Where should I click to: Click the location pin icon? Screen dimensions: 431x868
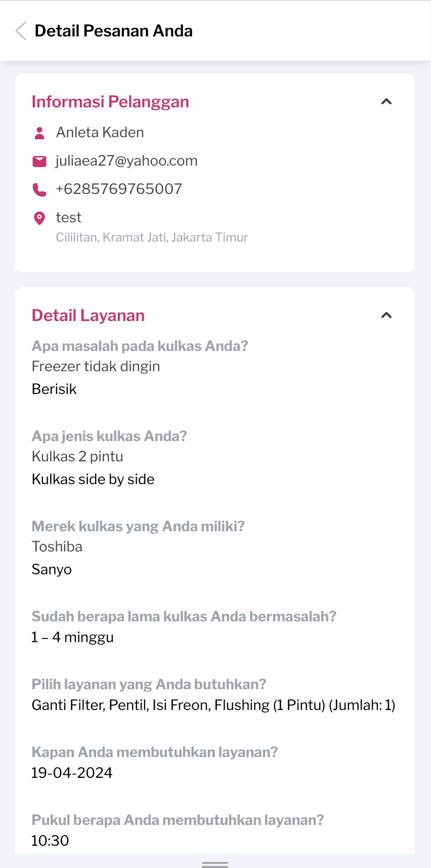pos(39,218)
